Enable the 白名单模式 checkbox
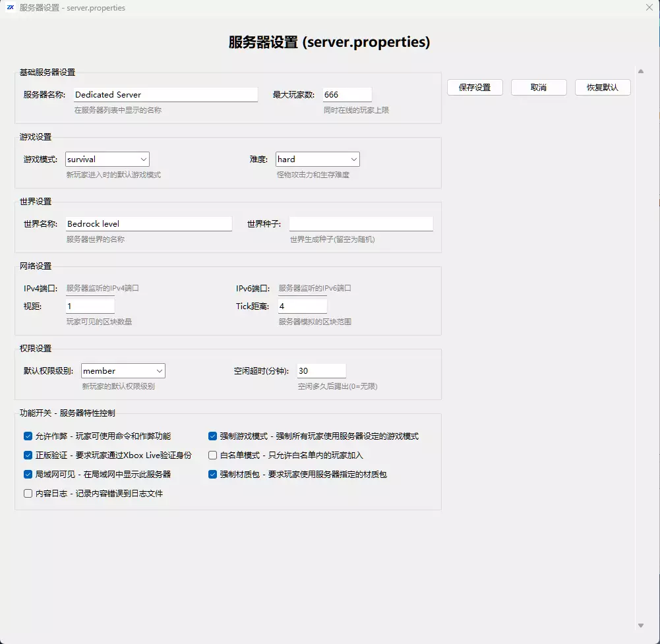 [x=212, y=455]
